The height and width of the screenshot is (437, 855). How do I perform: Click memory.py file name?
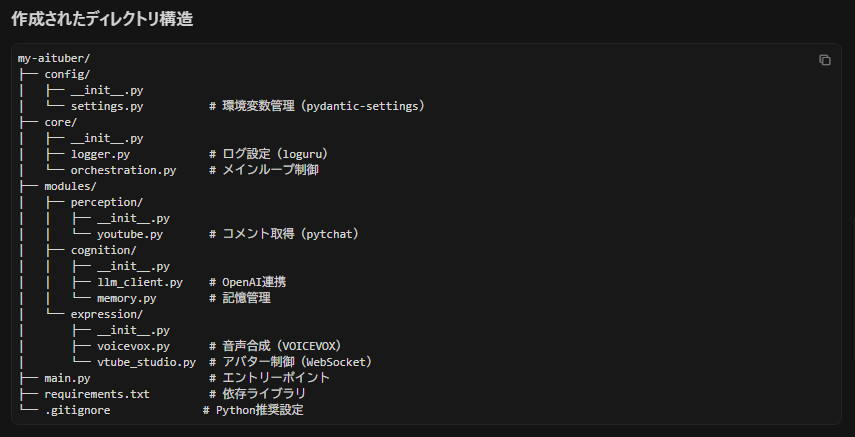[x=126, y=298]
